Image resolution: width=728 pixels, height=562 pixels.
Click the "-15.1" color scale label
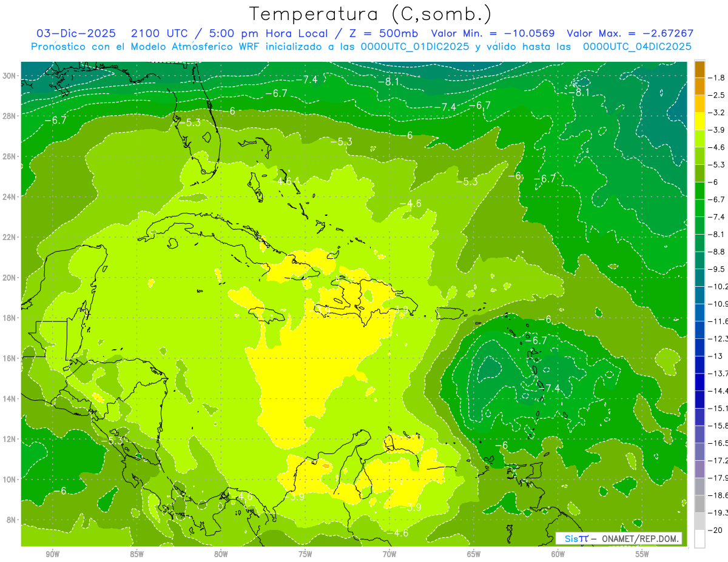[718, 407]
